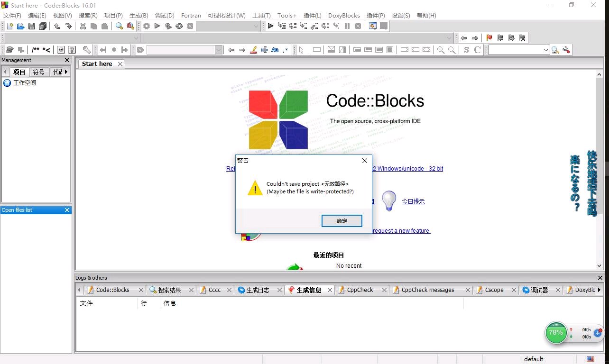Open the 编辑(E) menu
609x364 pixels.
(x=37, y=15)
